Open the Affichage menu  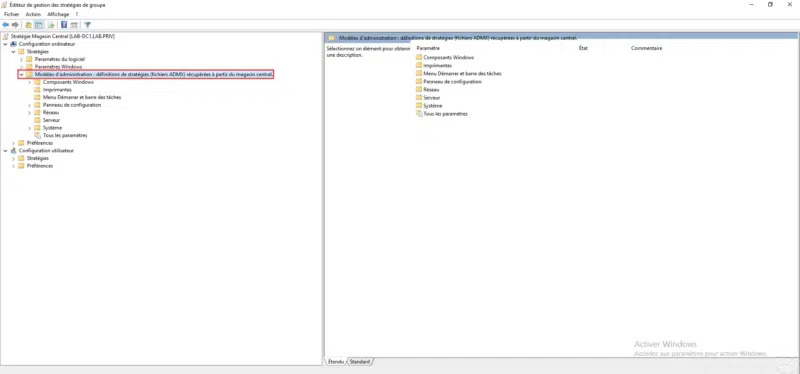click(x=58, y=14)
